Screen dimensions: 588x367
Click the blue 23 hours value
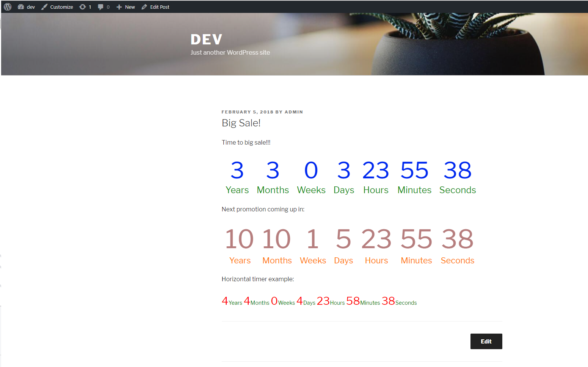(x=376, y=170)
